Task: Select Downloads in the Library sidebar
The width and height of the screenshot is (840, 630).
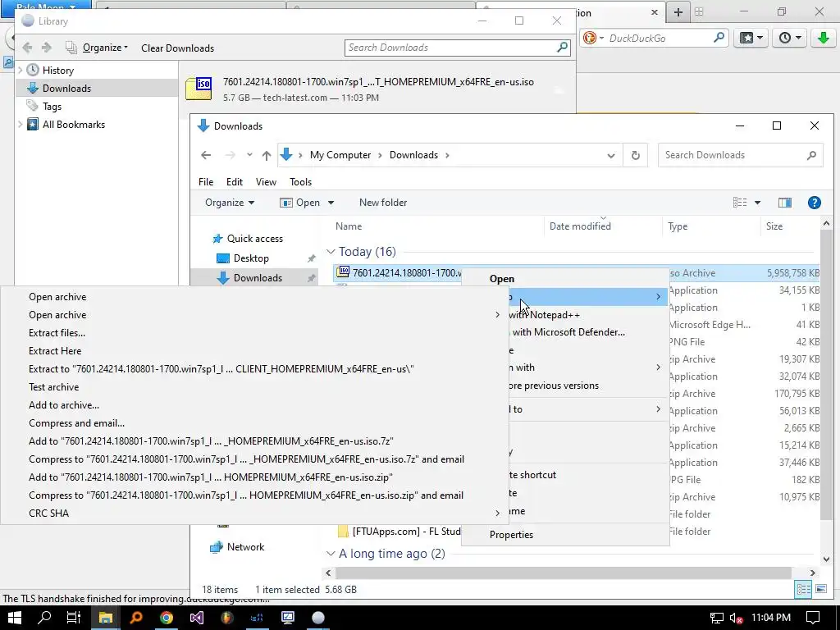Action: coord(97,89)
